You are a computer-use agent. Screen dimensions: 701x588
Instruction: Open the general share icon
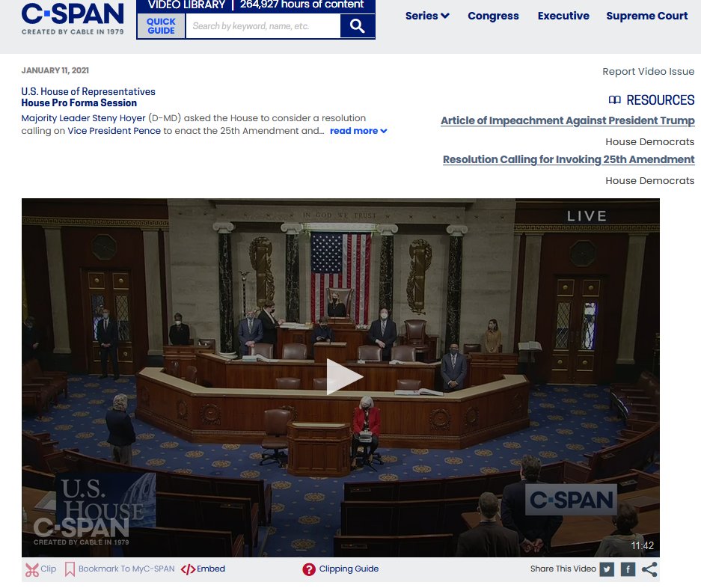pyautogui.click(x=649, y=569)
